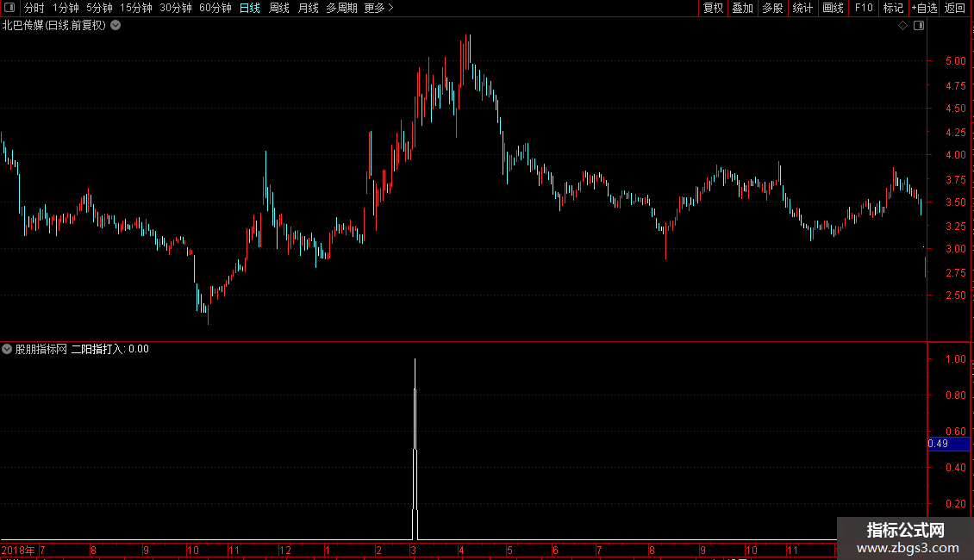The height and width of the screenshot is (560, 974).
Task: Click the 3.00 price level on axis
Action: (x=955, y=248)
